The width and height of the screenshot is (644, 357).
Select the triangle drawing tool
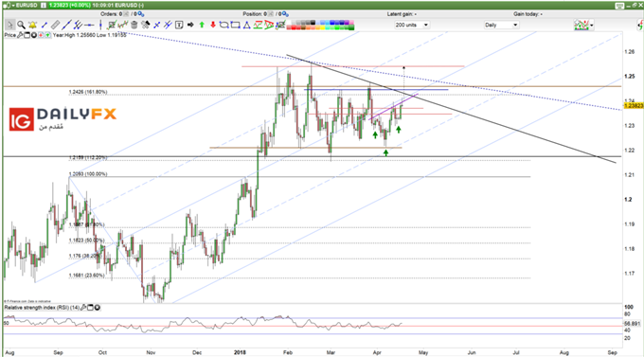246,25
